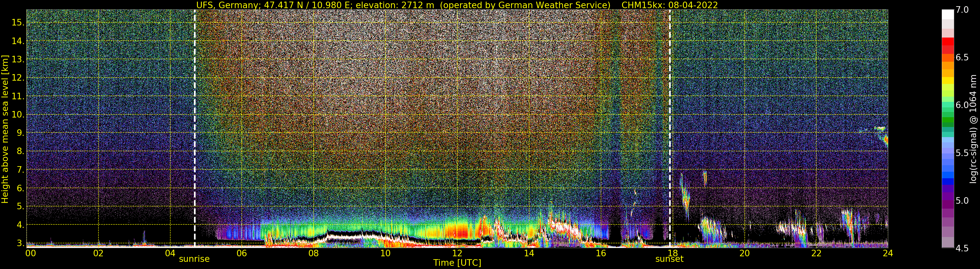Click the plot title starting 'UFS, Germany'
Viewport: 980px width, 269px height.
[x=457, y=5]
